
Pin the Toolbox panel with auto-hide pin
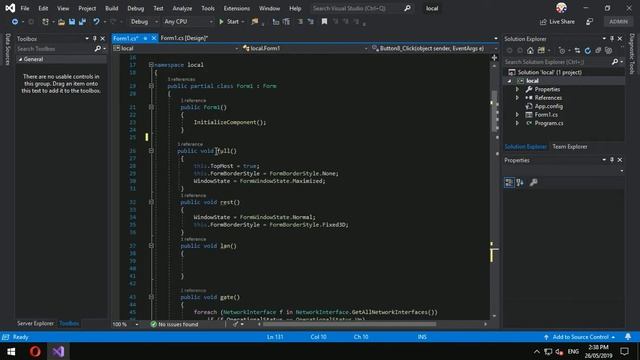coord(95,38)
